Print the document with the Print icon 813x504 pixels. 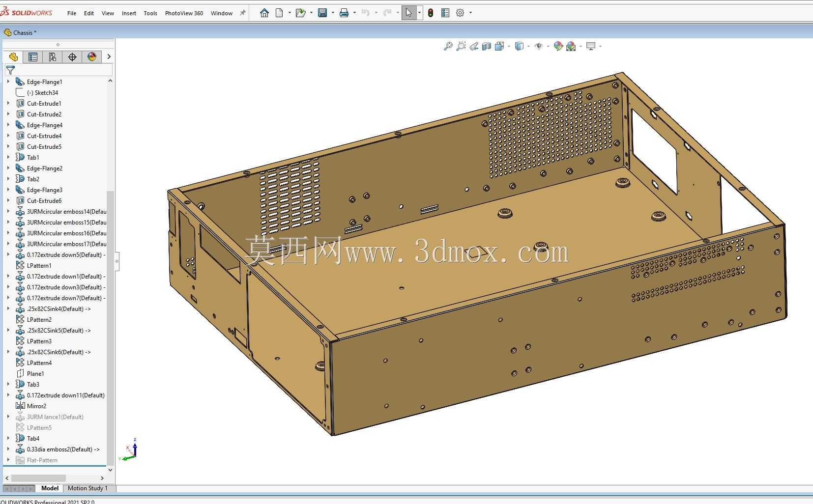pyautogui.click(x=344, y=13)
